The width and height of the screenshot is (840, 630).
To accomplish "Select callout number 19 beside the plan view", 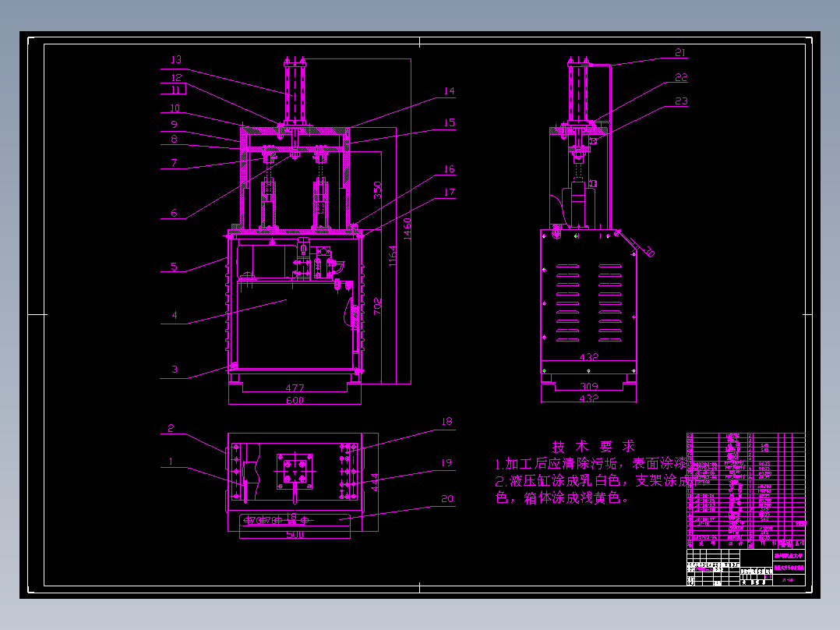I will [446, 462].
